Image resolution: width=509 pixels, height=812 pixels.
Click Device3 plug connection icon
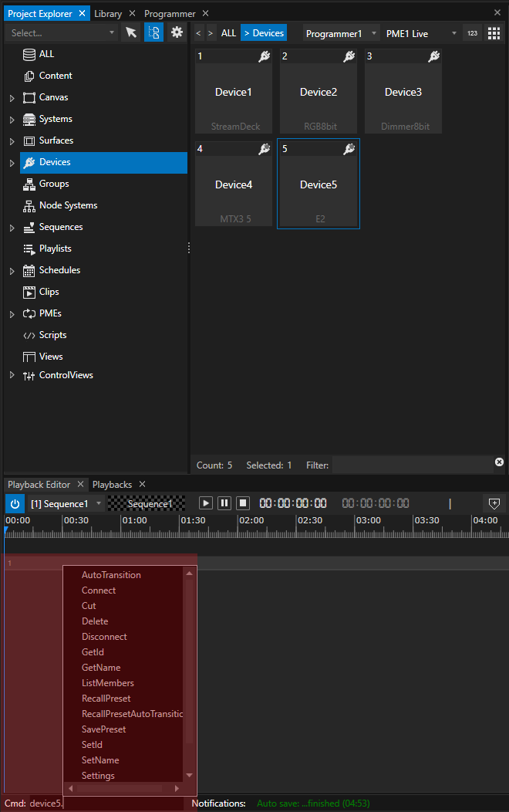pyautogui.click(x=434, y=56)
